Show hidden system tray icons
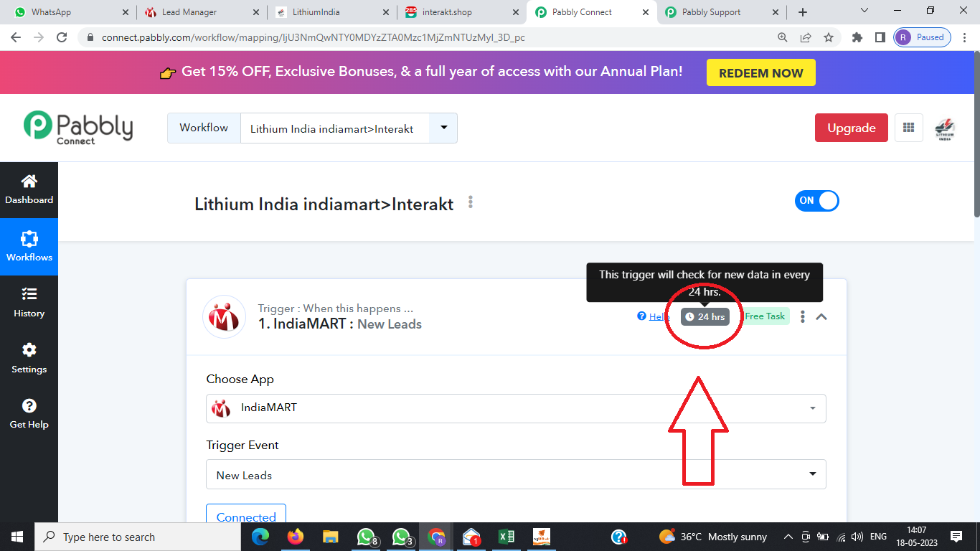 (788, 537)
